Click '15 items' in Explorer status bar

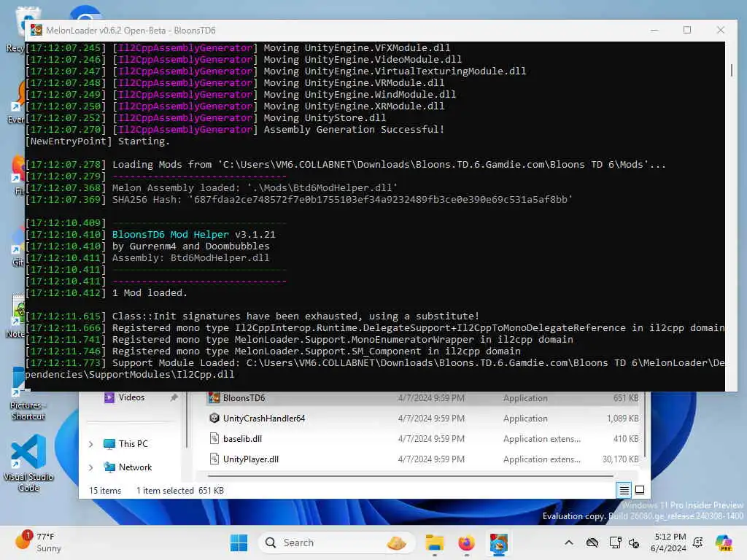point(105,491)
